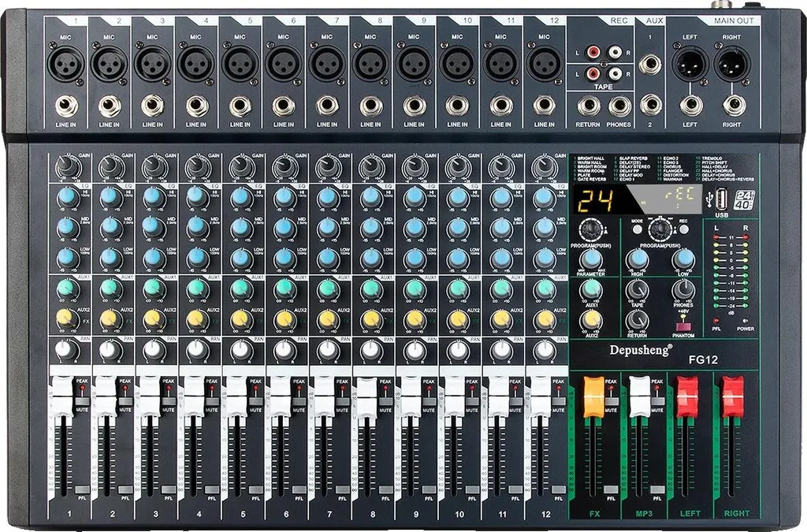Click the red RIGHT main fader
807x532 pixels.
click(732, 396)
